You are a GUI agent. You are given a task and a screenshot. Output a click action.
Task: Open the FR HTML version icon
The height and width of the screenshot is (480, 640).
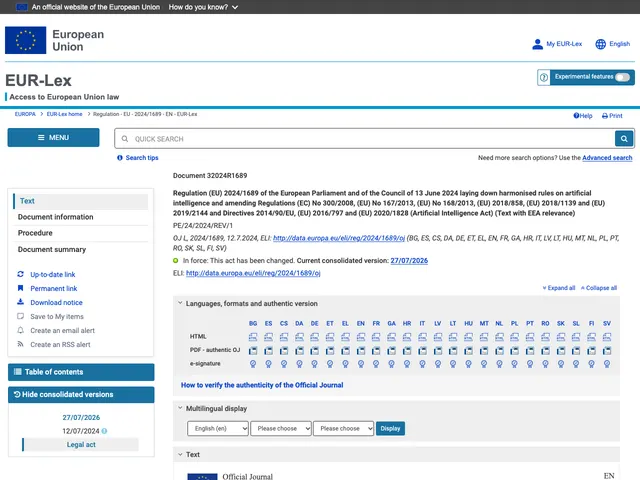tap(376, 337)
